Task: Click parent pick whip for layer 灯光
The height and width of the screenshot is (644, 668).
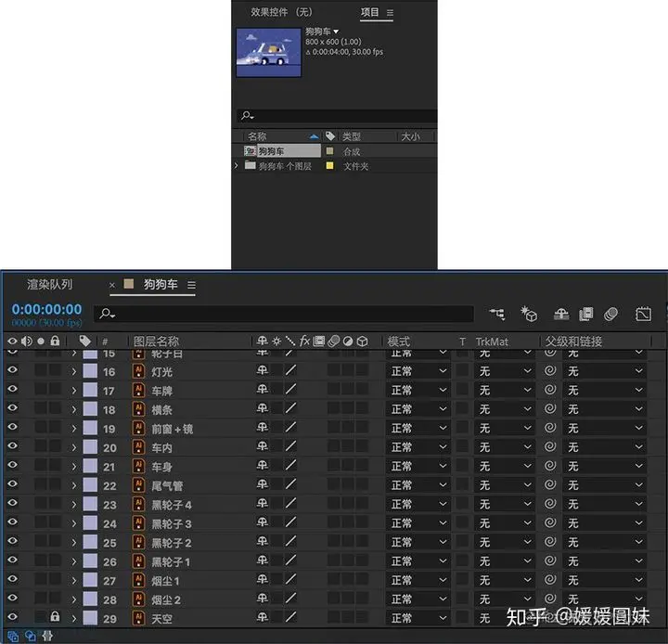Action: point(550,370)
